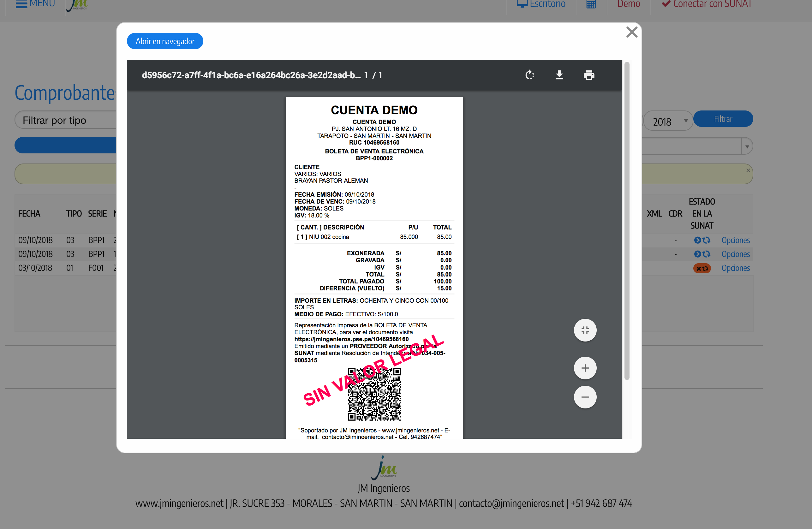Open the hamburger MENU
This screenshot has height=529, width=812.
[35, 4]
